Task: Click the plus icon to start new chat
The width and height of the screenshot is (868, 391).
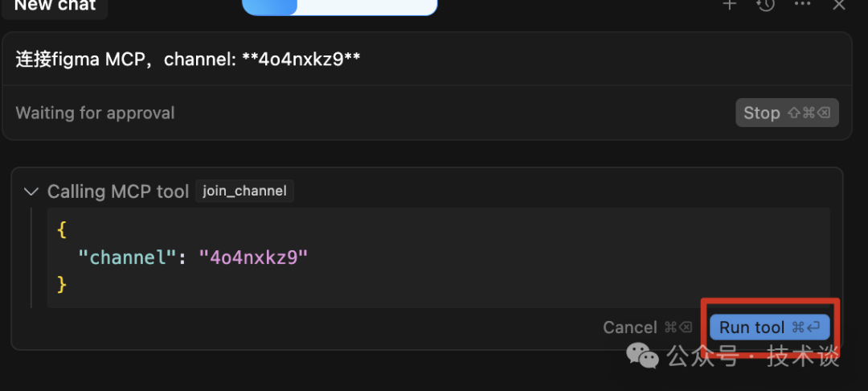Action: click(x=730, y=5)
